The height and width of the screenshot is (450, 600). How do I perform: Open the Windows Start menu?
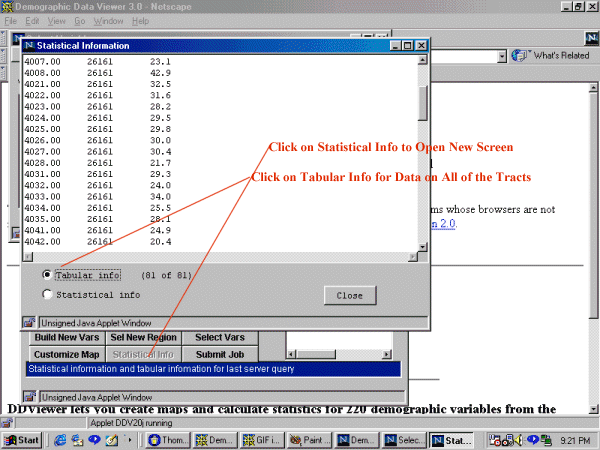click(22, 440)
